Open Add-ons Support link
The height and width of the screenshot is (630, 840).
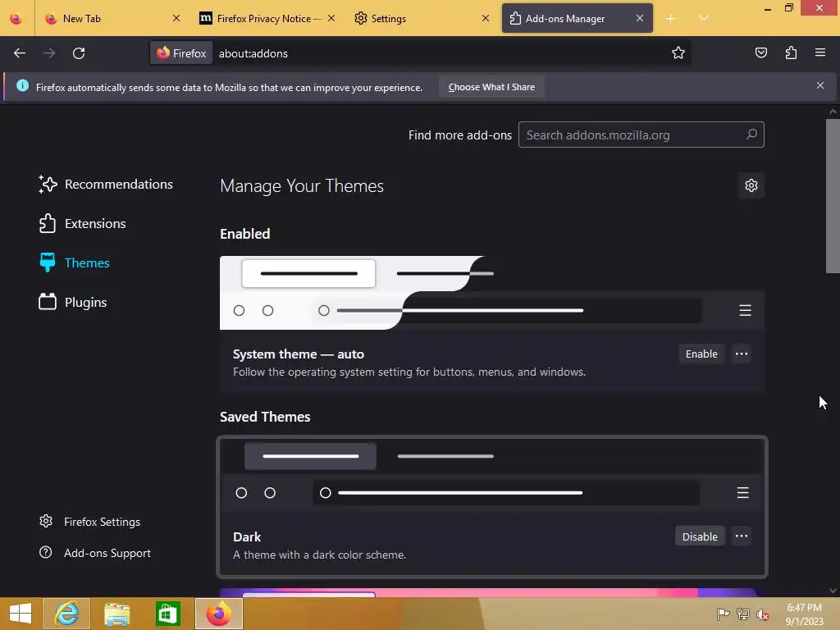(x=95, y=553)
